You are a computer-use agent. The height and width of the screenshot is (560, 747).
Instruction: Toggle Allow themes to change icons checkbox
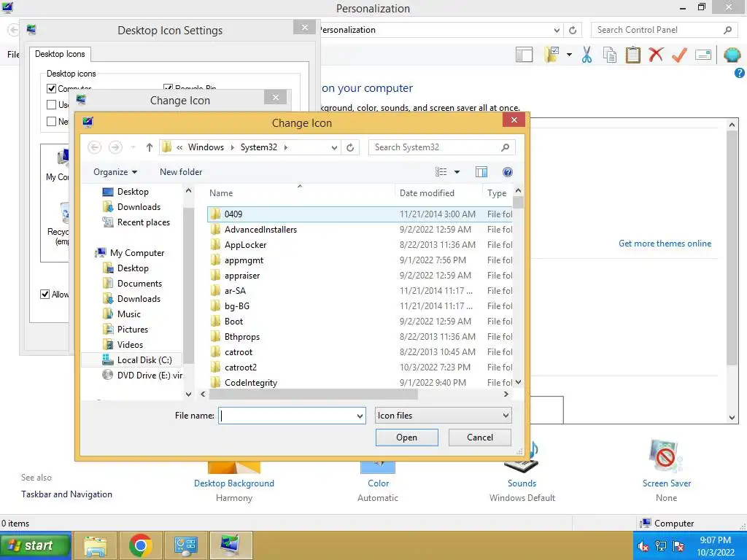tap(44, 295)
